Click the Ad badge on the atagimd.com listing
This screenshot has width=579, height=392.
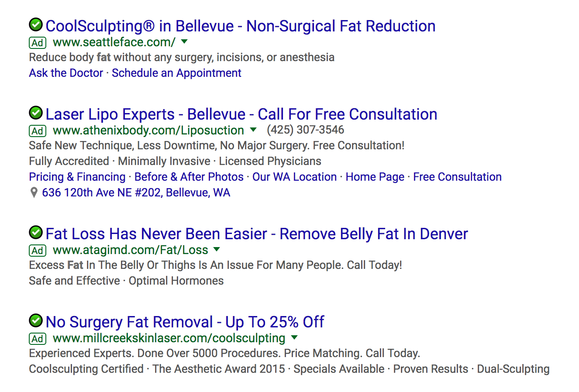[37, 250]
